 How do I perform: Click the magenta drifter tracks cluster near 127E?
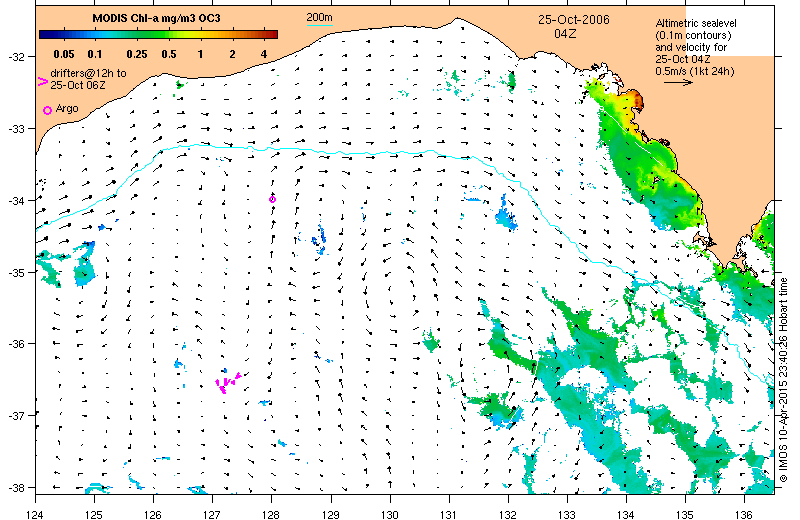coord(228,382)
